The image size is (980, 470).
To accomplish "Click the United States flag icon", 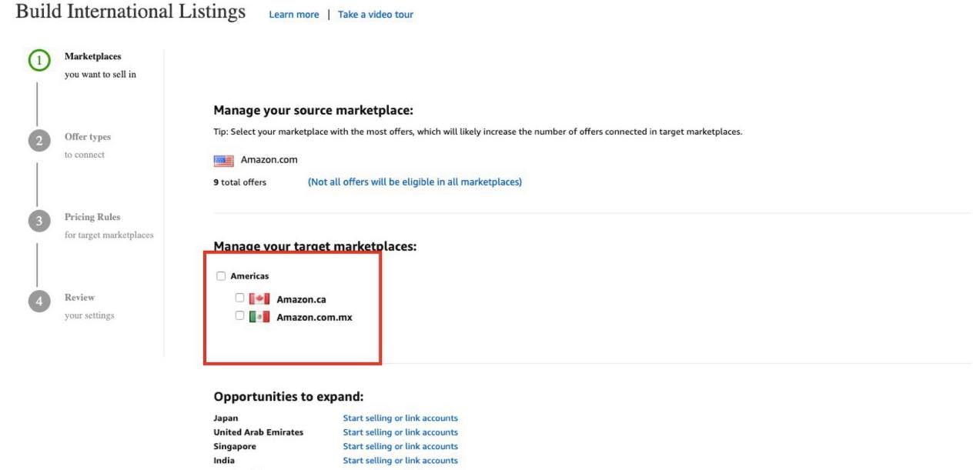I will [x=223, y=159].
